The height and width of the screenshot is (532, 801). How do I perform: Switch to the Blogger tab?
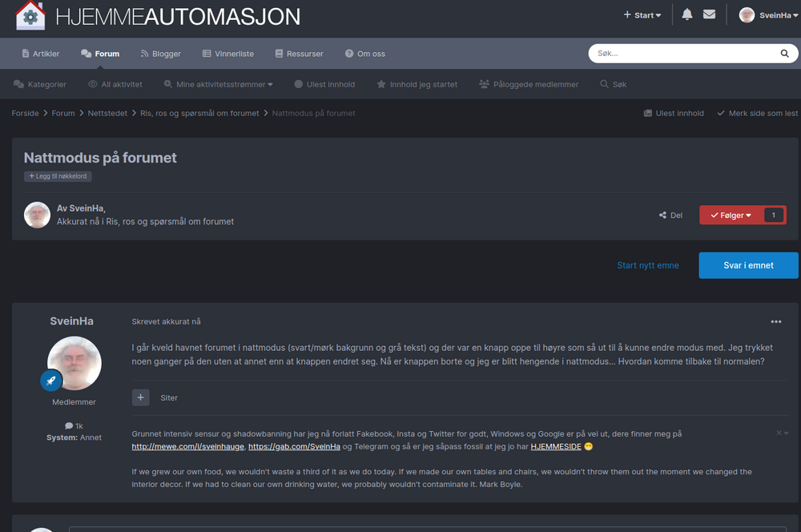[160, 54]
